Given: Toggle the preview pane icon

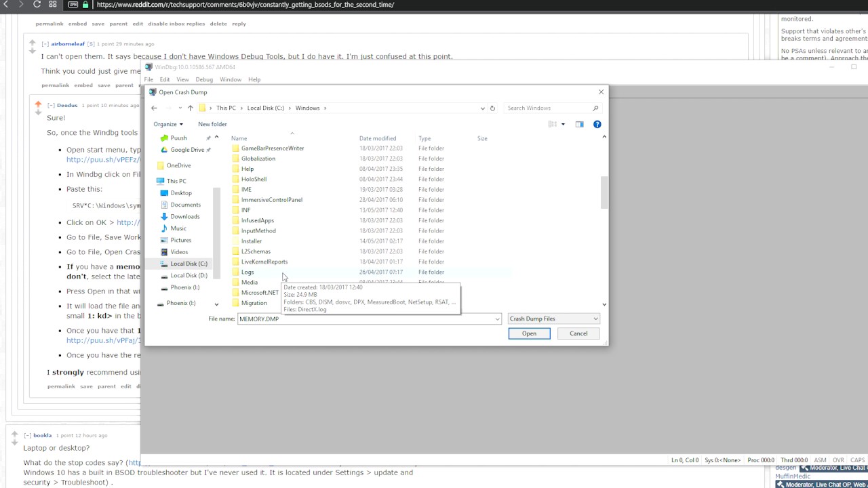Looking at the screenshot, I should [x=579, y=124].
